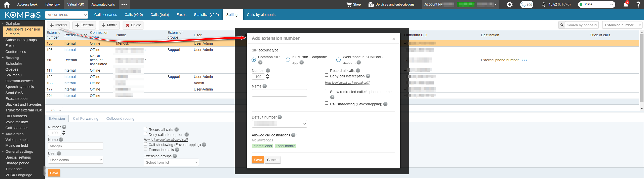Check Call shadowing (Eavesdropping) in dialog
Image resolution: width=644 pixels, height=179 pixels.
tap(327, 103)
